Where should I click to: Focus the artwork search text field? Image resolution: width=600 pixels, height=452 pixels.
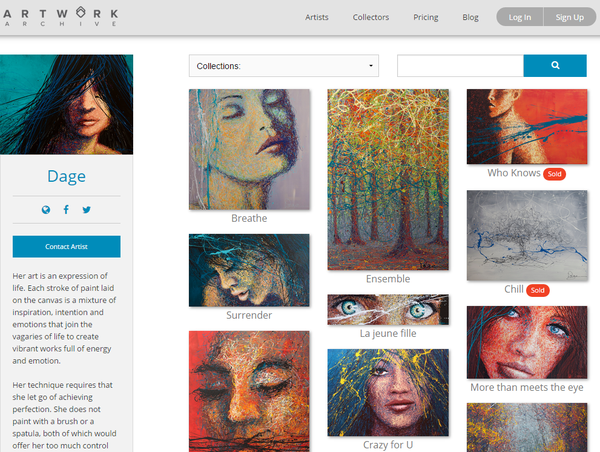click(460, 65)
